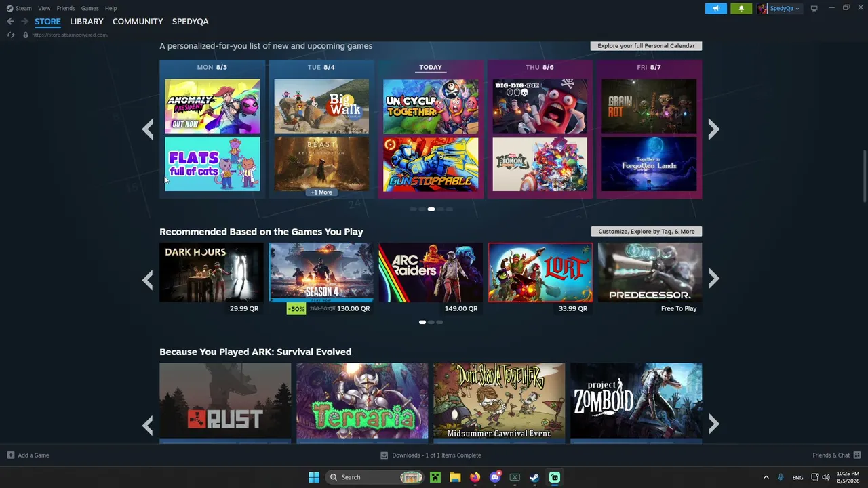Open the Grain Rot game card

pos(649,106)
